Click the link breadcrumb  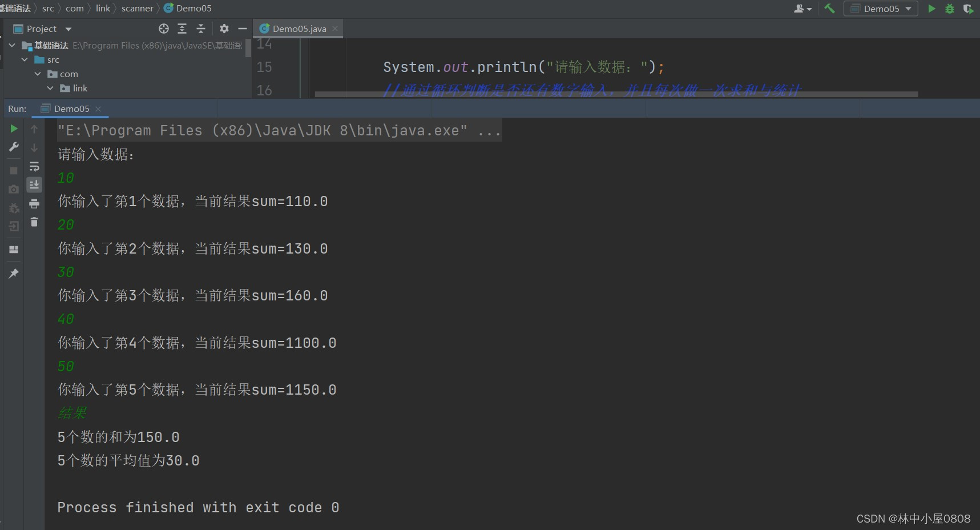(103, 9)
